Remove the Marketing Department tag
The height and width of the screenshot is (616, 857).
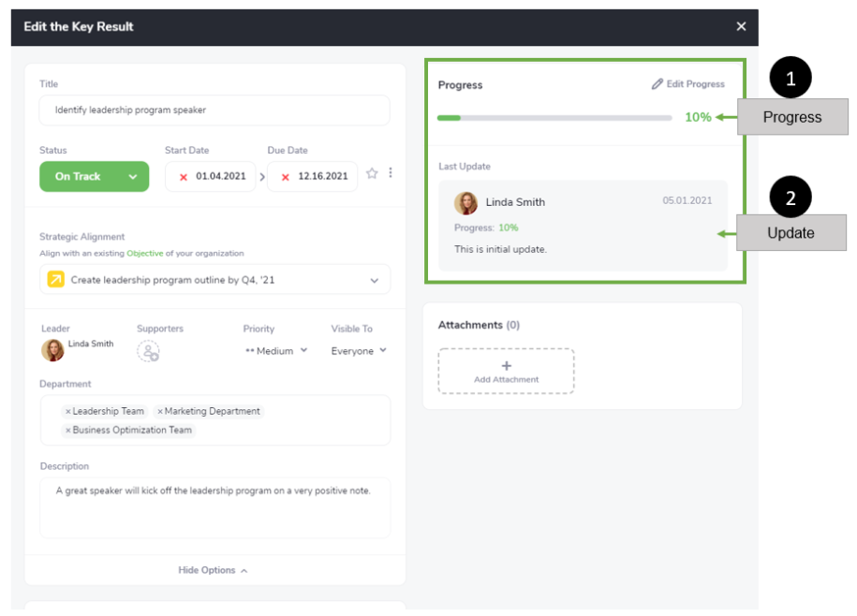point(160,411)
